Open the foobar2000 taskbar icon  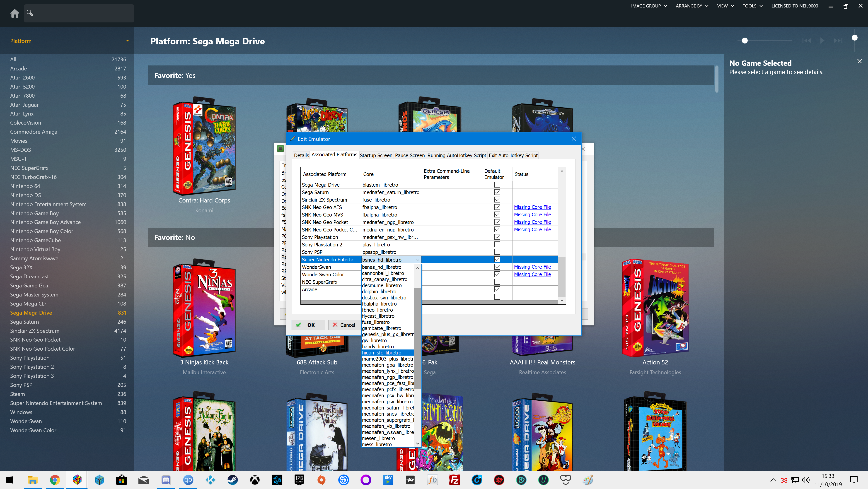[x=432, y=480]
